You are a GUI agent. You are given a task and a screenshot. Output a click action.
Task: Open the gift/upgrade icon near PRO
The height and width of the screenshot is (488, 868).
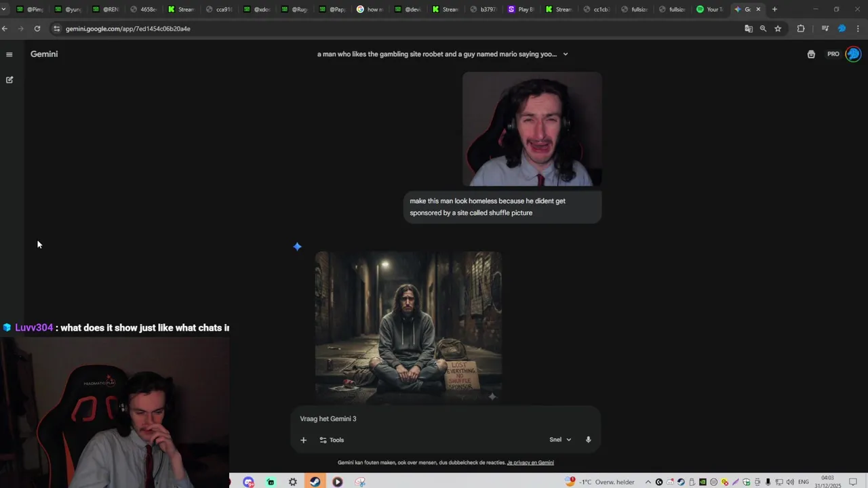pos(811,54)
